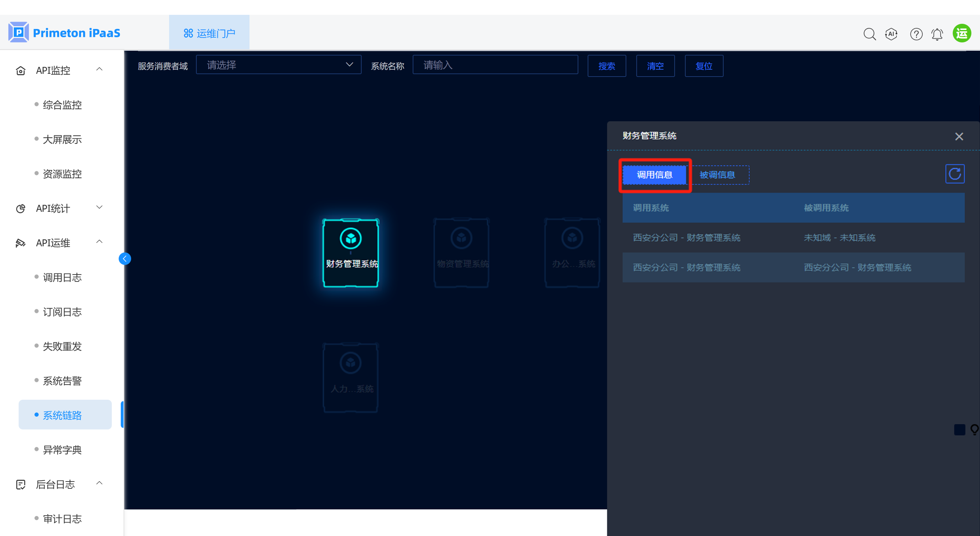Open the AI assistant icon
This screenshot has height=536, width=980.
(x=891, y=34)
